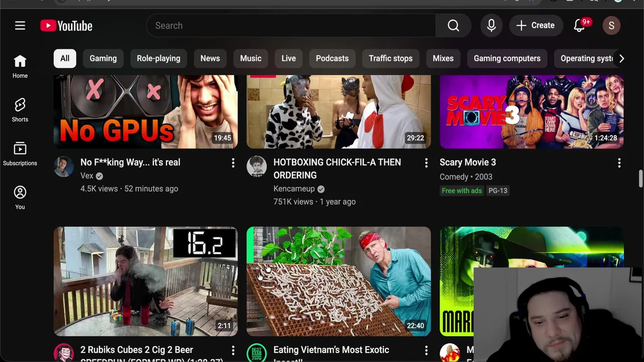Viewport: 644px width, 362px height.
Task: Open Subscriptions in sidebar
Action: click(x=20, y=154)
